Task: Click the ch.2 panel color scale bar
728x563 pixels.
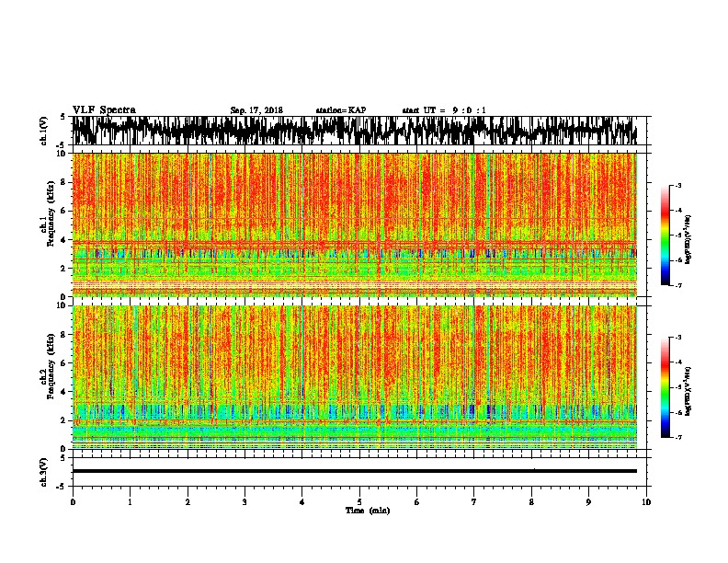Action: tap(665, 387)
